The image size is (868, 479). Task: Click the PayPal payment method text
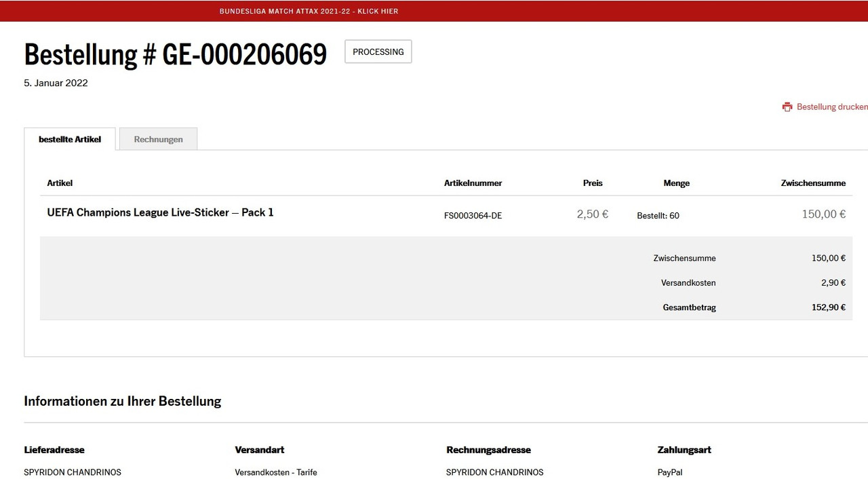670,472
